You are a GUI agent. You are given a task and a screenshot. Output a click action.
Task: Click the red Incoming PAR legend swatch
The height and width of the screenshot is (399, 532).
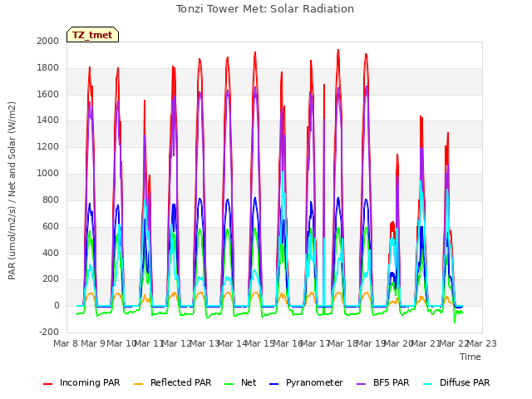48,384
